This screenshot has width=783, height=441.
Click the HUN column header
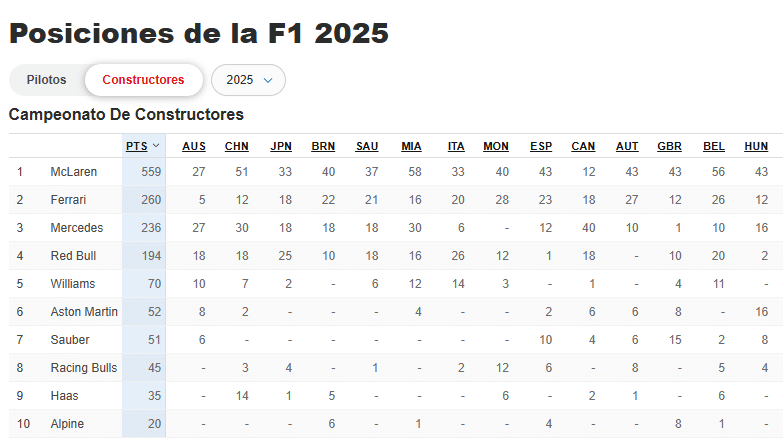756,146
